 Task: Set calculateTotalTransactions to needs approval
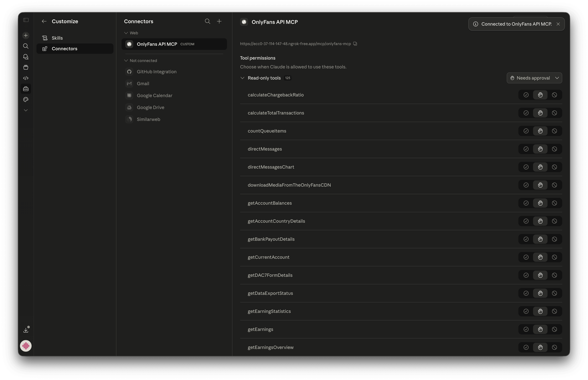[540, 113]
